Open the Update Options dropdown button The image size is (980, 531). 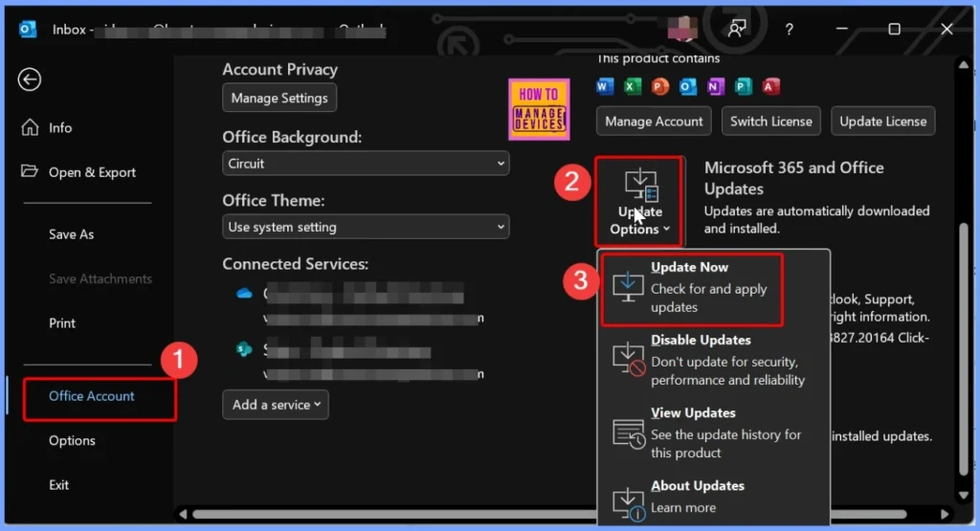tap(639, 202)
